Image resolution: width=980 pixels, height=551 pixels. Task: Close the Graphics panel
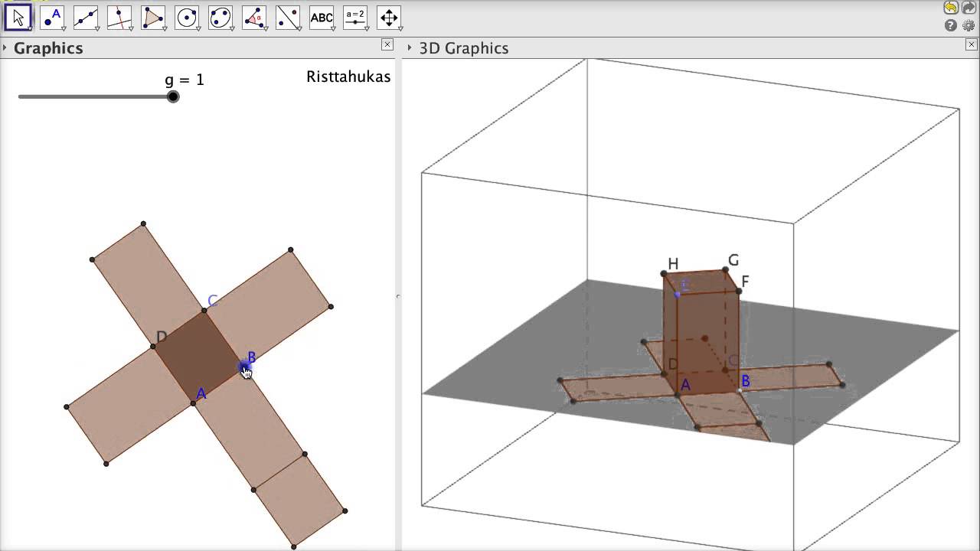tap(387, 44)
